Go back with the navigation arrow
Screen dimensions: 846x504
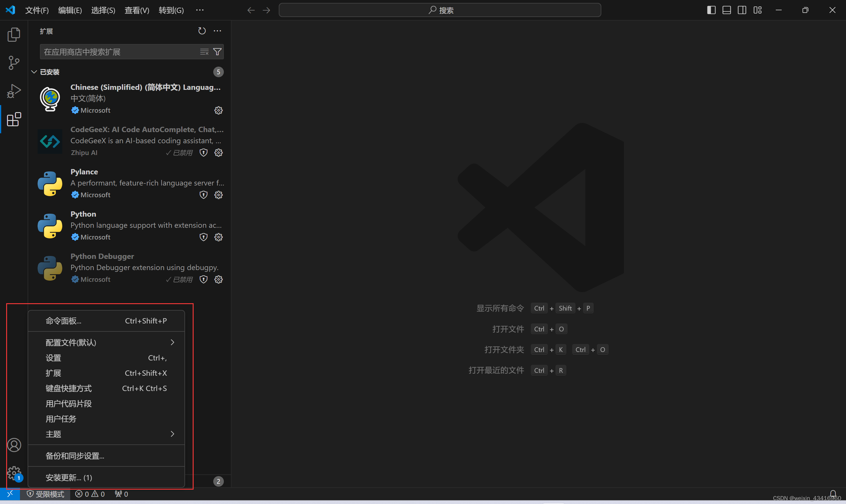point(251,10)
